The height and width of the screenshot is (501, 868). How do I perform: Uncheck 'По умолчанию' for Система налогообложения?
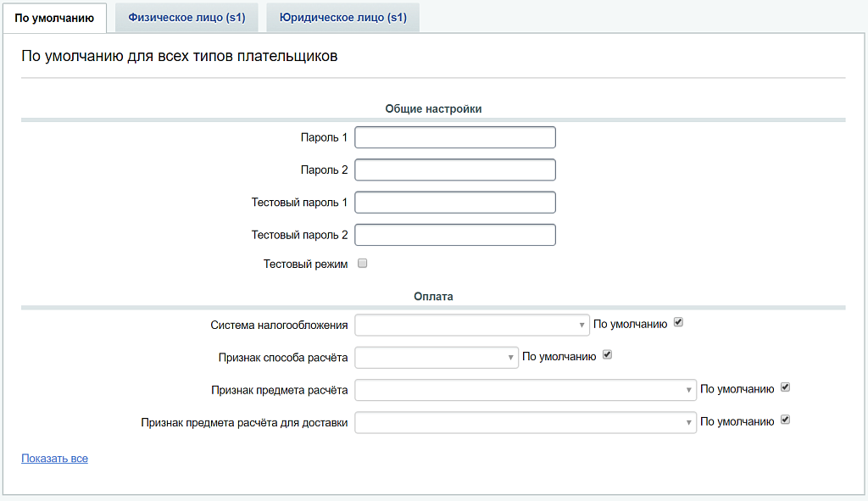point(678,323)
